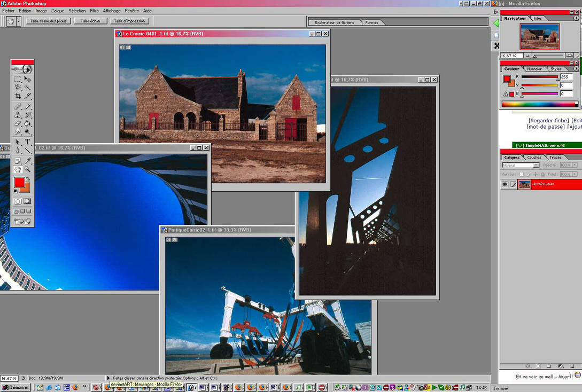582x392 pixels.
Task: Expand the tool presets picker arrow
Action: click(x=19, y=21)
